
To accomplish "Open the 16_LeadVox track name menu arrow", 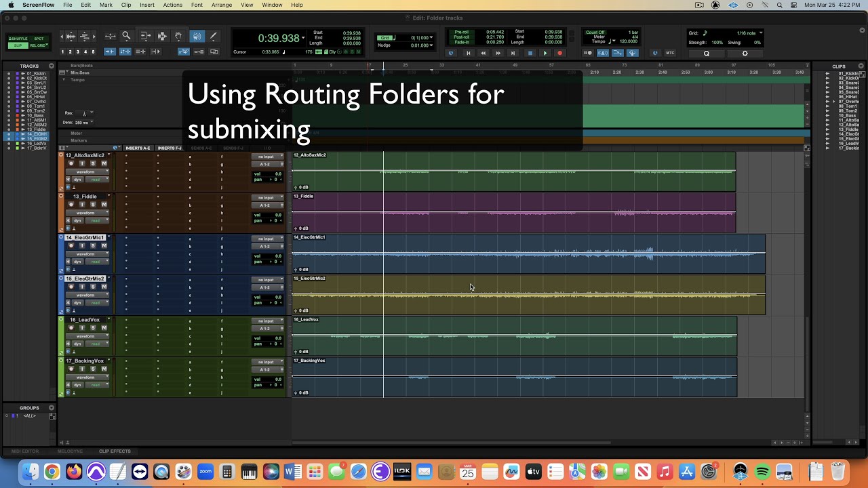I will tap(109, 319).
